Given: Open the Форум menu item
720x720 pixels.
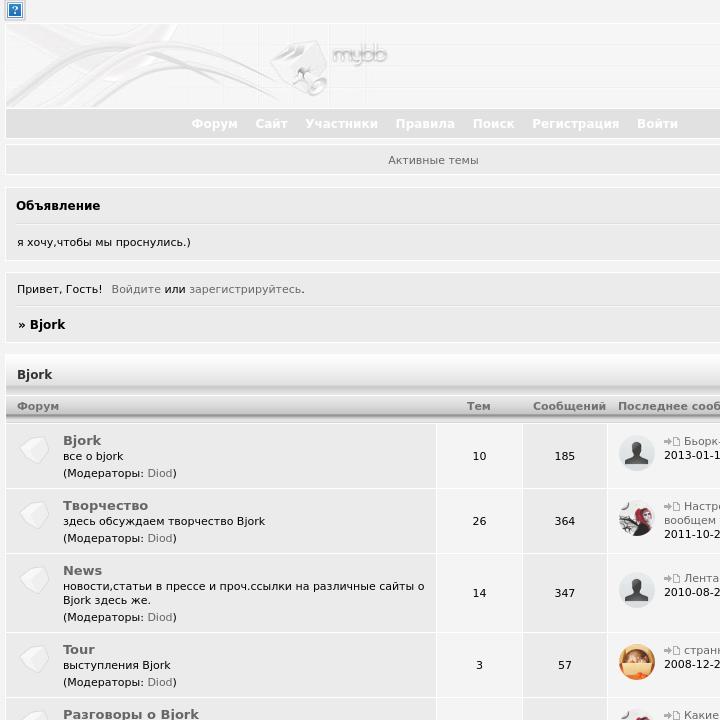Looking at the screenshot, I should point(214,124).
